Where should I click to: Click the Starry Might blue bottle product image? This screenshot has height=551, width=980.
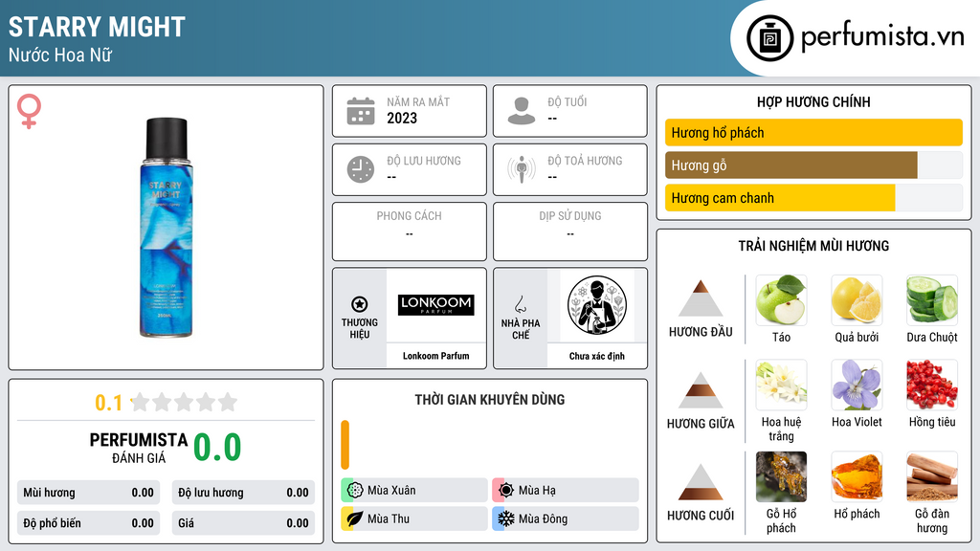166,228
